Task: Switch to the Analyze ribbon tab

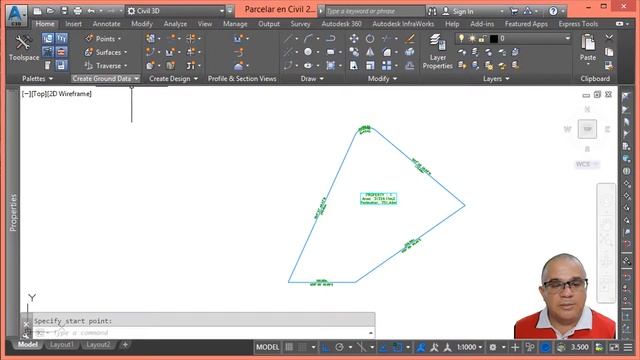Action: point(175,24)
